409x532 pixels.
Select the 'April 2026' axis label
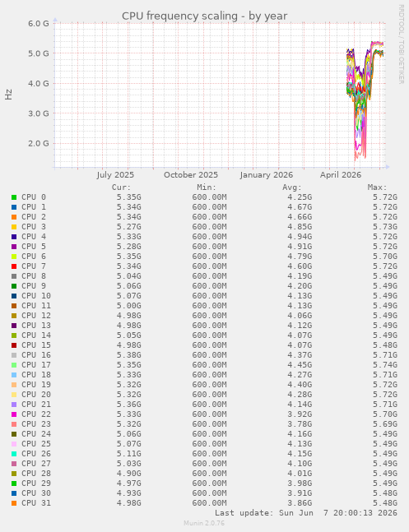[341, 175]
